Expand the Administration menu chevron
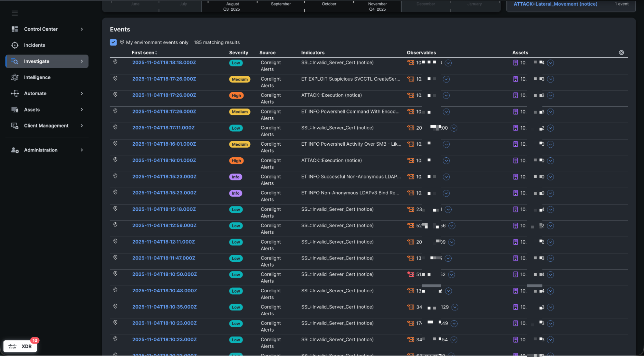The height and width of the screenshot is (360, 644). 82,150
